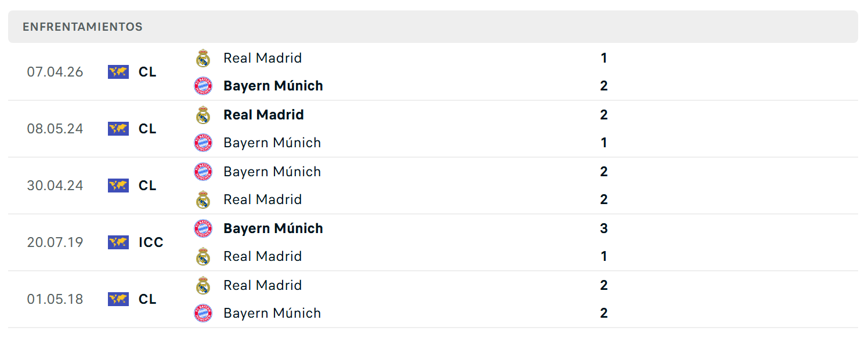The height and width of the screenshot is (338, 868).
Task: Click Bayern Múnich crest in 20.07.19 match
Action: (x=203, y=228)
